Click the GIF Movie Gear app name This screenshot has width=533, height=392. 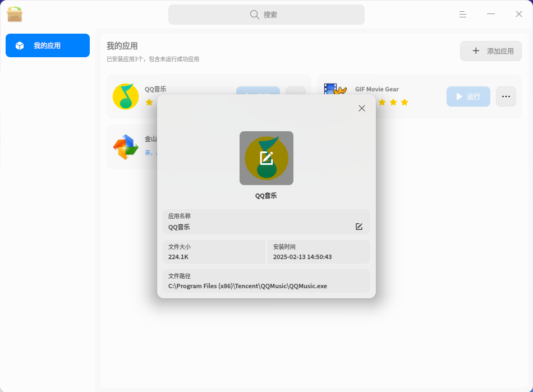tap(377, 89)
